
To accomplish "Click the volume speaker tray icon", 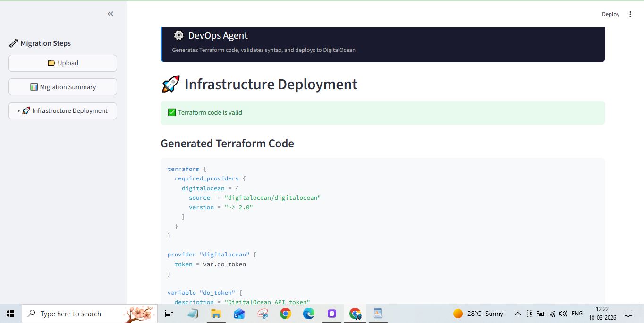I will click(563, 314).
